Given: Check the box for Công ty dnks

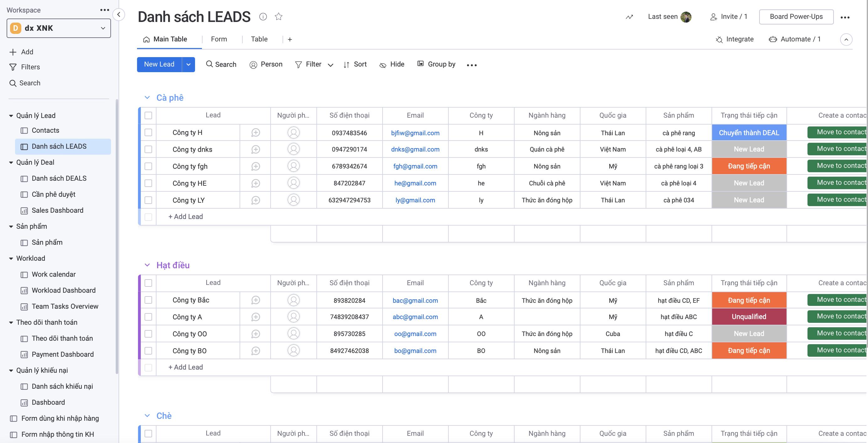Looking at the screenshot, I should pos(148,149).
